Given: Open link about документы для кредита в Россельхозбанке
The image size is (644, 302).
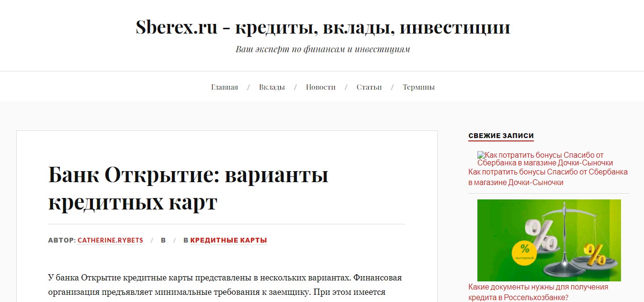Looking at the screenshot, I should coord(538,292).
